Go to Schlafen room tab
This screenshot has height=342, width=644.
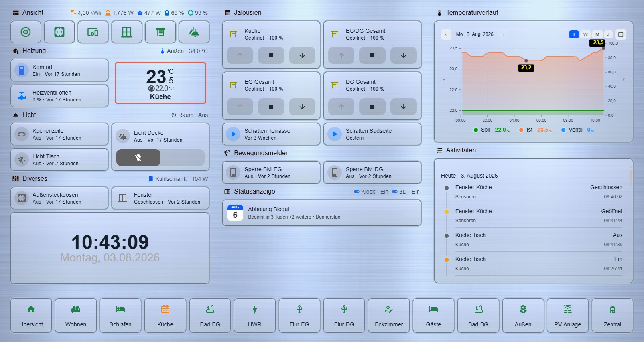[x=120, y=315]
